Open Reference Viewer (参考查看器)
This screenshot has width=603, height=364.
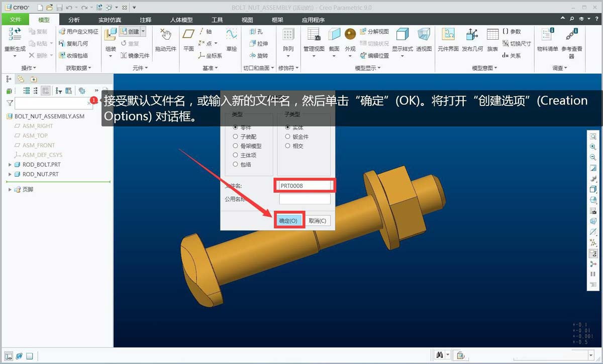(571, 35)
